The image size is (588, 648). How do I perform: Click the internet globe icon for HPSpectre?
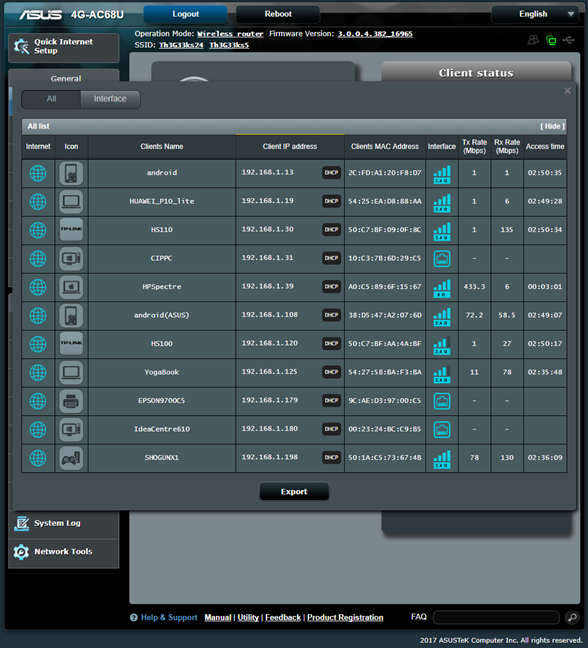38,287
